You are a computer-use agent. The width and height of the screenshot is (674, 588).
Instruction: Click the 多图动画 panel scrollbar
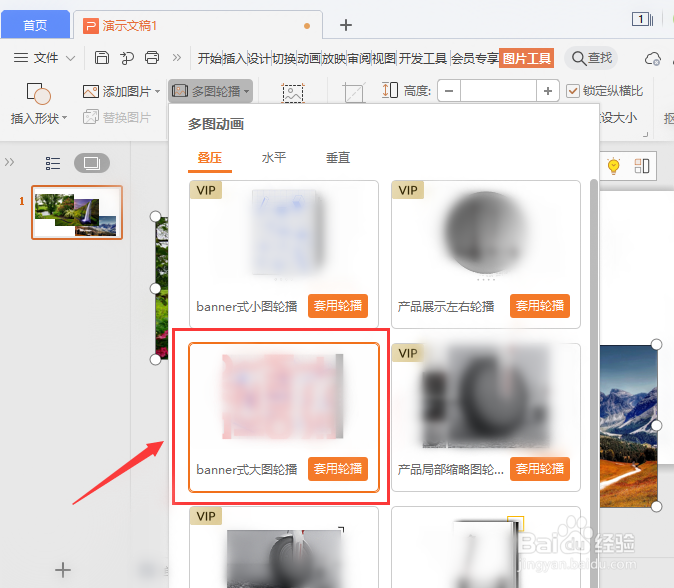[594, 383]
